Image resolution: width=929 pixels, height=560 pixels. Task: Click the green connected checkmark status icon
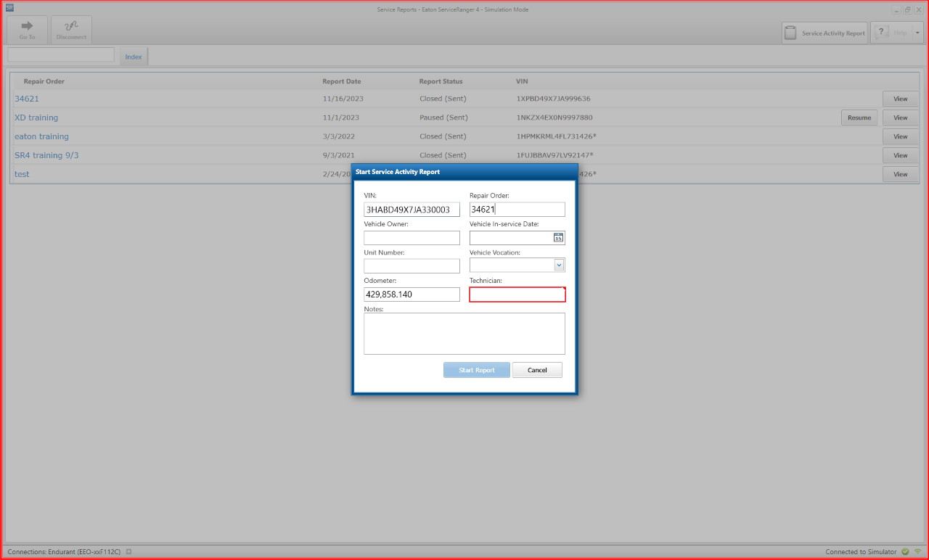pos(905,552)
